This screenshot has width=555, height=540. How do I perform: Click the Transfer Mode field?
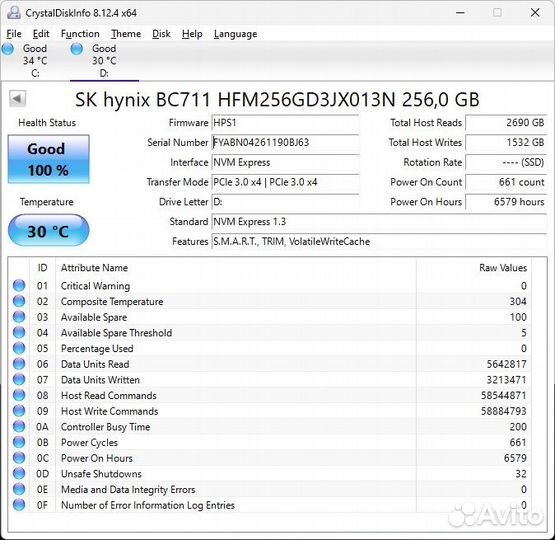pyautogui.click(x=285, y=182)
